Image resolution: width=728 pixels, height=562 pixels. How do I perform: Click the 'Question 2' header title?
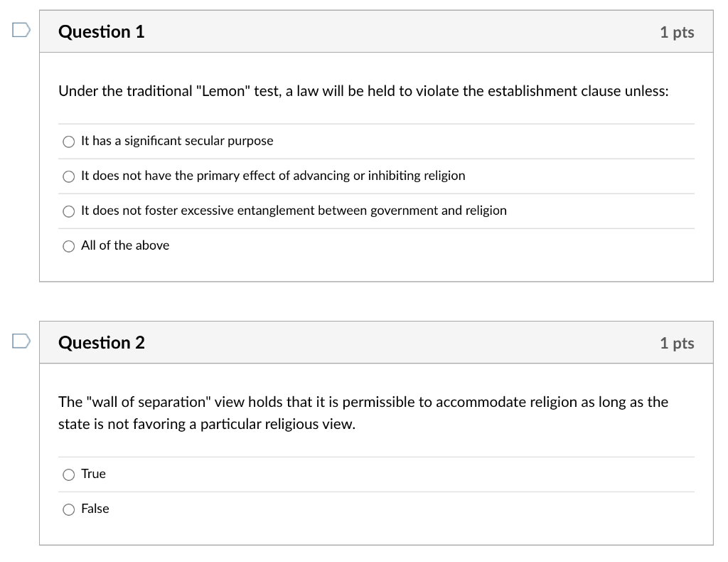[101, 343]
